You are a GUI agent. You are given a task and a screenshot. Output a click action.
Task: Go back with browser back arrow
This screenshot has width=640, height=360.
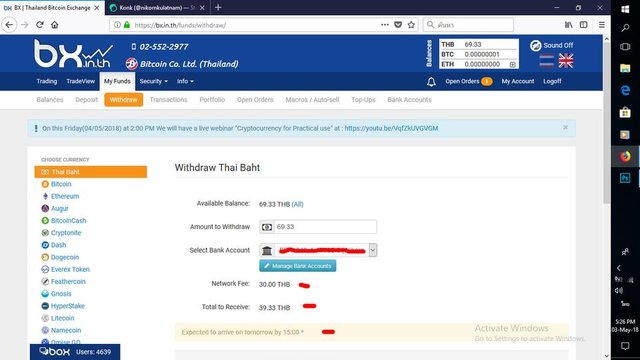[9, 25]
